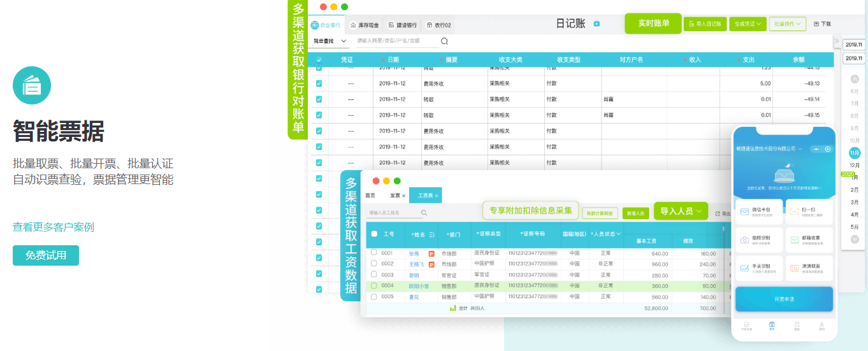
Task: Tap the 邮箱收票 envelope icon
Action: coord(795,240)
